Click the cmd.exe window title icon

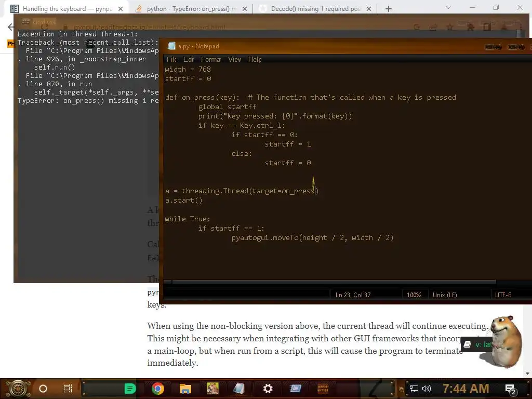click(x=25, y=22)
